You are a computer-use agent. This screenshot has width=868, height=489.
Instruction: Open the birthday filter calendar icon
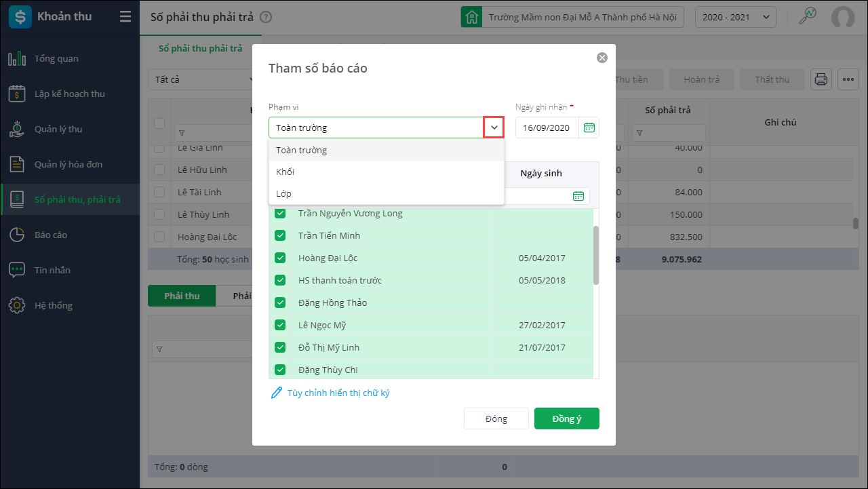pyautogui.click(x=578, y=196)
